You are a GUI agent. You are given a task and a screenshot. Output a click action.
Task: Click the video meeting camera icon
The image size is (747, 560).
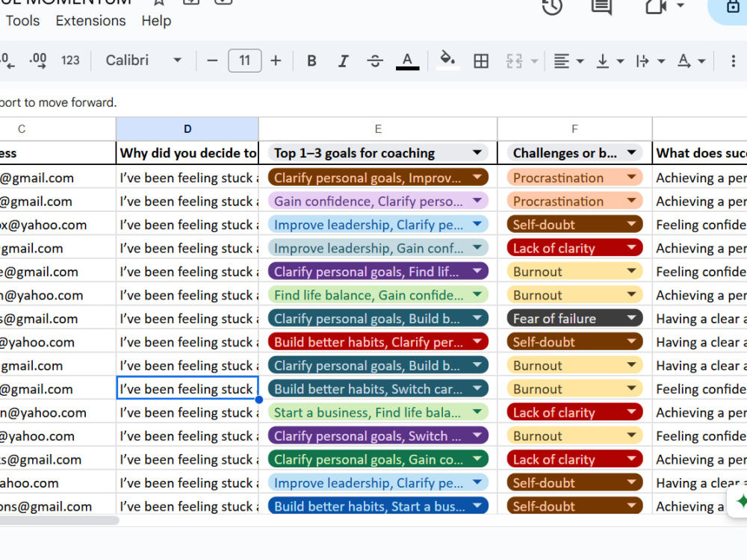tap(656, 6)
